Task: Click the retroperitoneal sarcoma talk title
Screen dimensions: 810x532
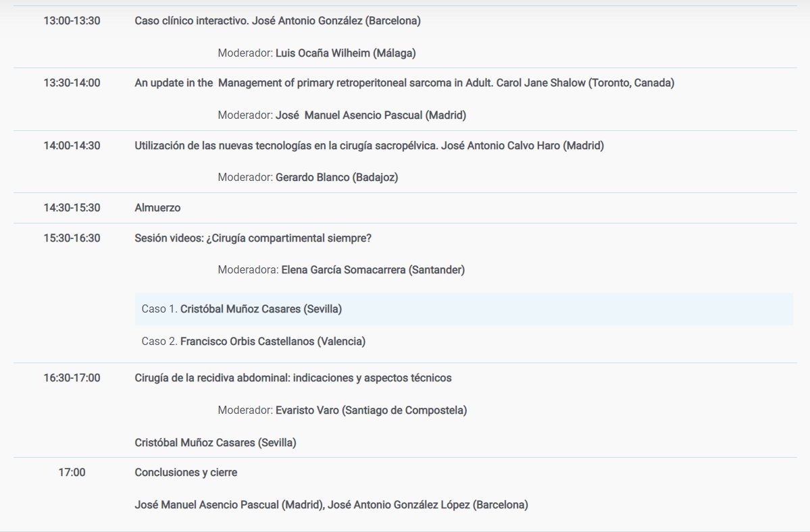Action: tap(405, 82)
